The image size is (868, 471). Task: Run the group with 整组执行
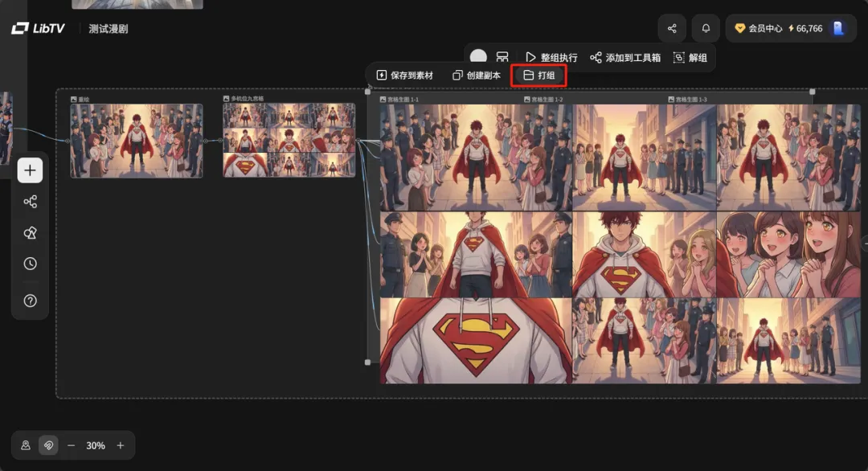tap(551, 58)
